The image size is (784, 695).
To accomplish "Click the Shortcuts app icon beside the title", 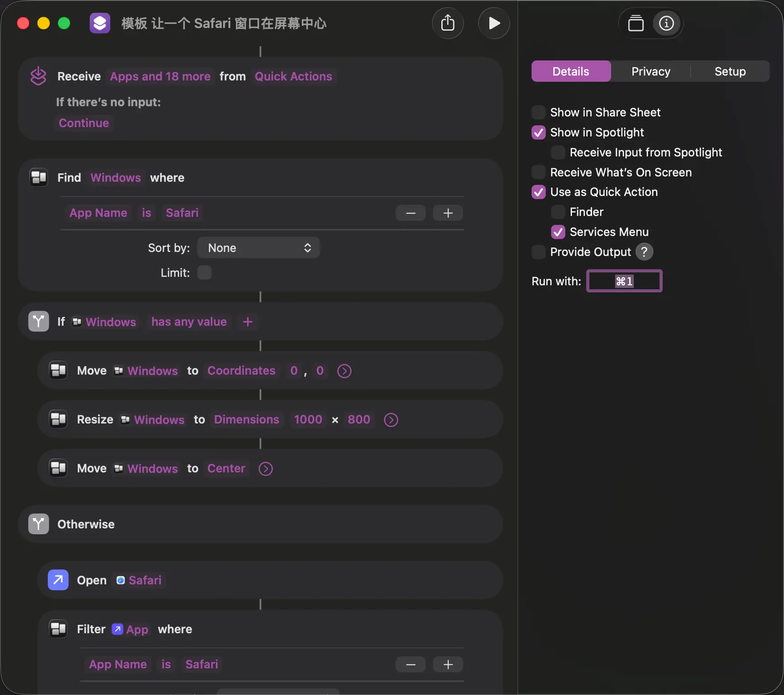I will click(x=100, y=23).
